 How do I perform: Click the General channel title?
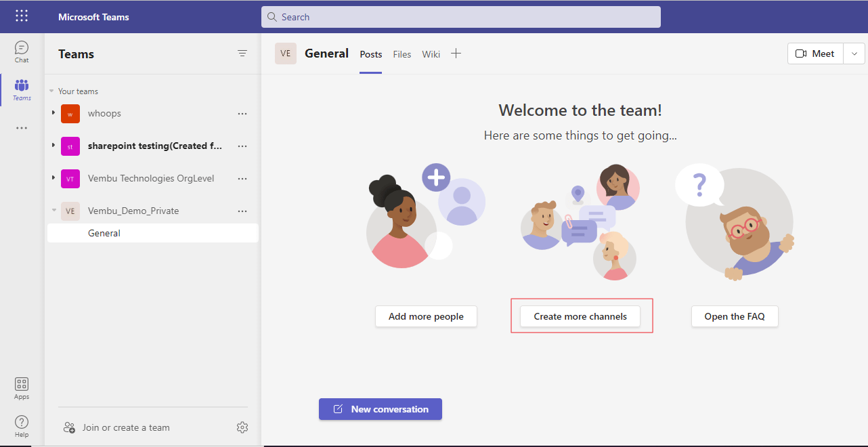[x=327, y=54]
